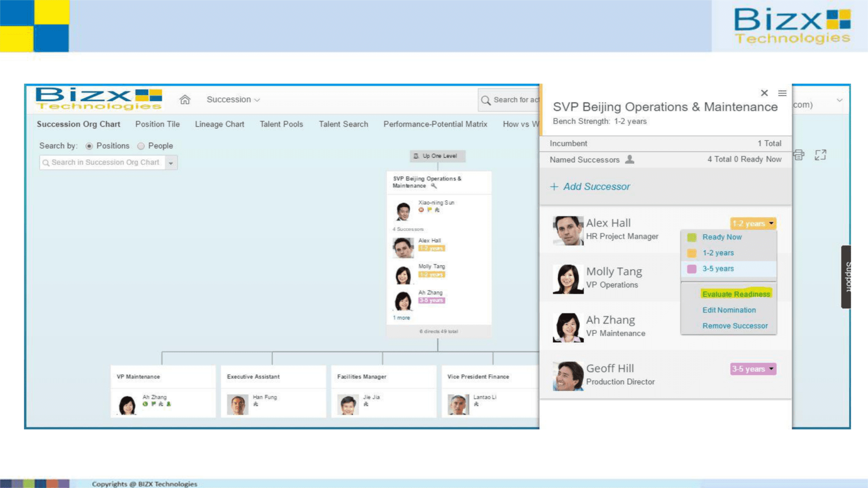
Task: Click the Up One Level button
Action: [x=437, y=156]
